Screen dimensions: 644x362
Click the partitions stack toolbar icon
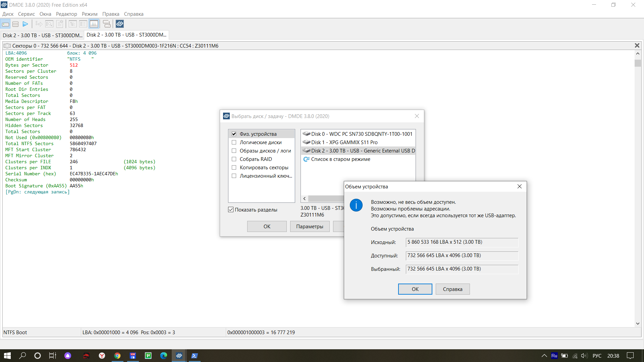15,24
